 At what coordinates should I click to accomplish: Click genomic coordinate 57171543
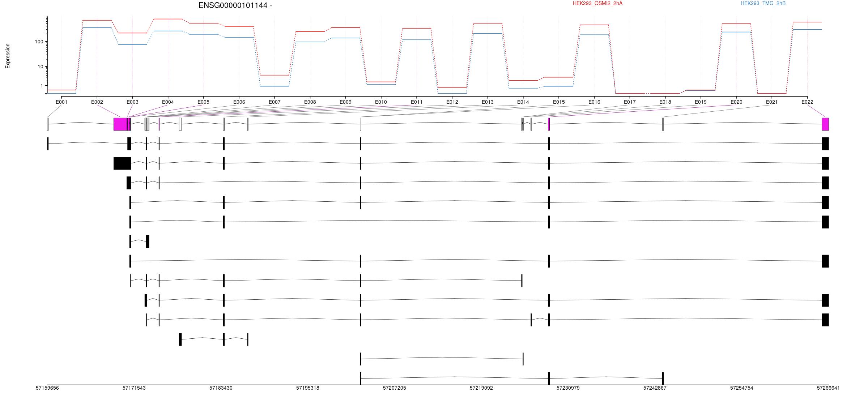tap(134, 388)
